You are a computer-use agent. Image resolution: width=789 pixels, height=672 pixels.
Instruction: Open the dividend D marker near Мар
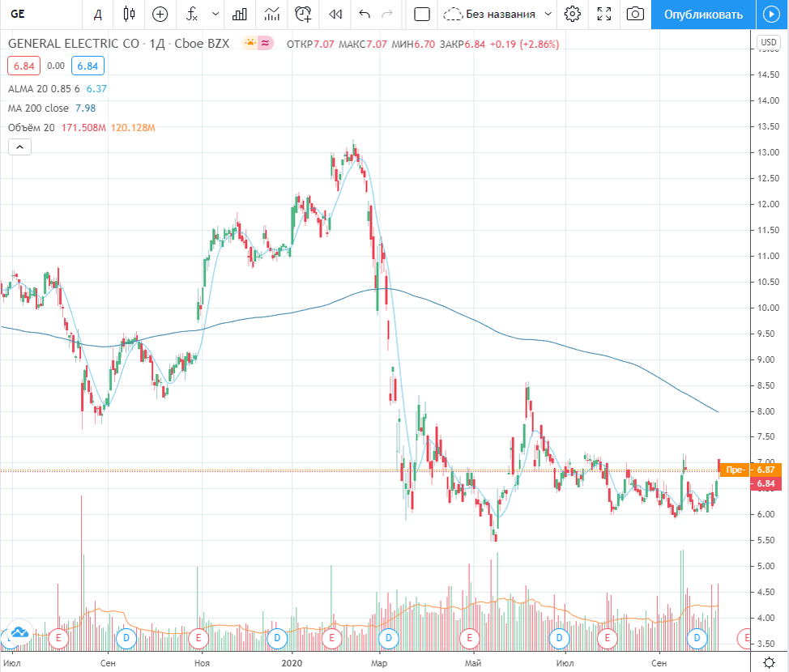click(389, 638)
